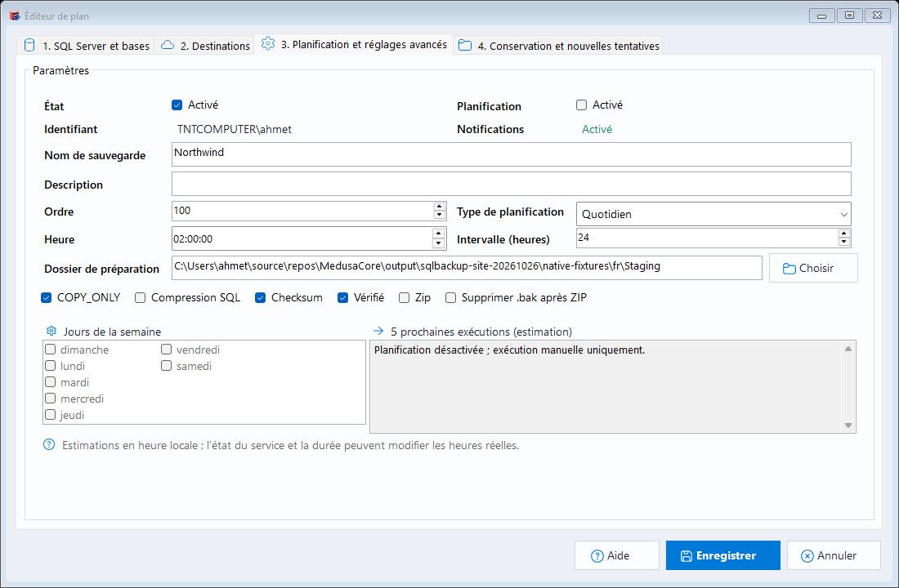Viewport: 899px width, 588px height.
Task: Toggle the État Activé checkbox
Action: coord(177,105)
